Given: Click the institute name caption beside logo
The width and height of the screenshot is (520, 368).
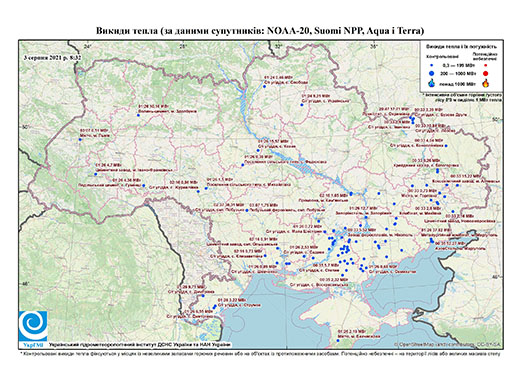Looking at the screenshot, I should point(139,345).
